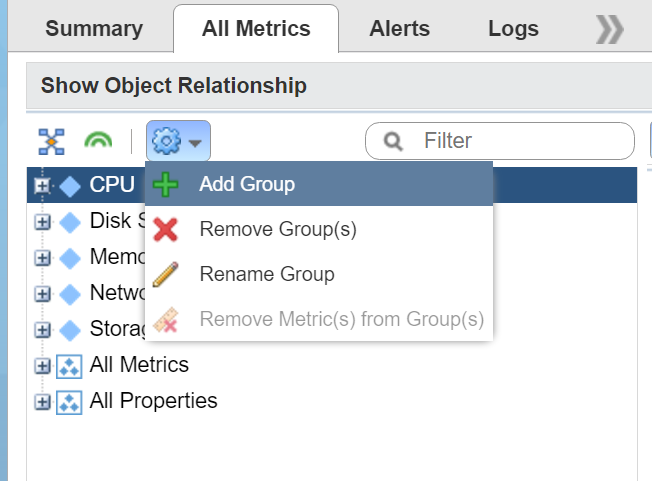Click the All Metrics group icon
This screenshot has width=652, height=481.
69,365
